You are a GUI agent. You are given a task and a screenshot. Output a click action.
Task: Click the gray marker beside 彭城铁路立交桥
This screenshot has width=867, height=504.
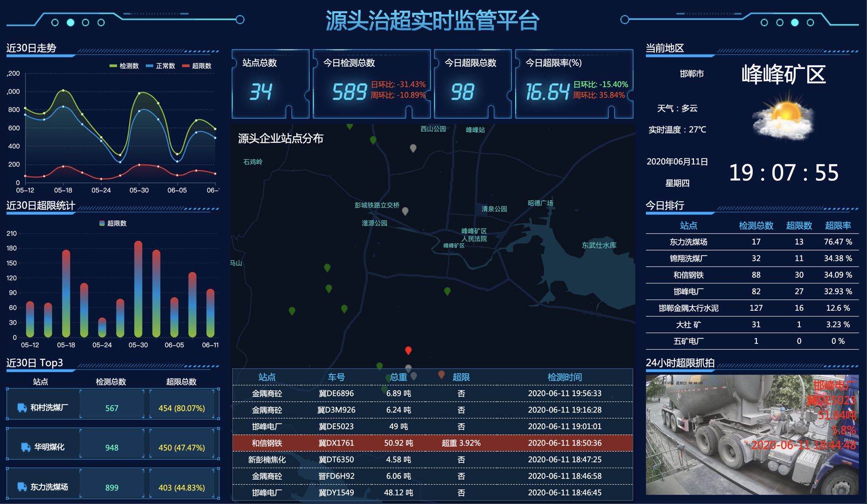coord(406,211)
